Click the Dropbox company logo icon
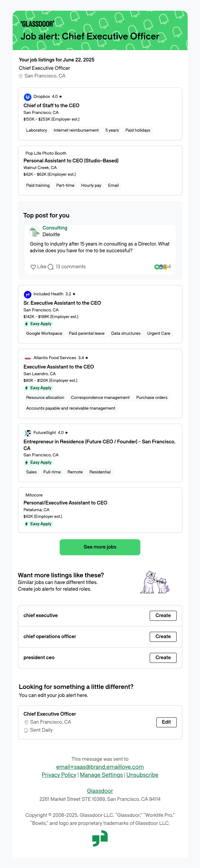 tap(27, 97)
